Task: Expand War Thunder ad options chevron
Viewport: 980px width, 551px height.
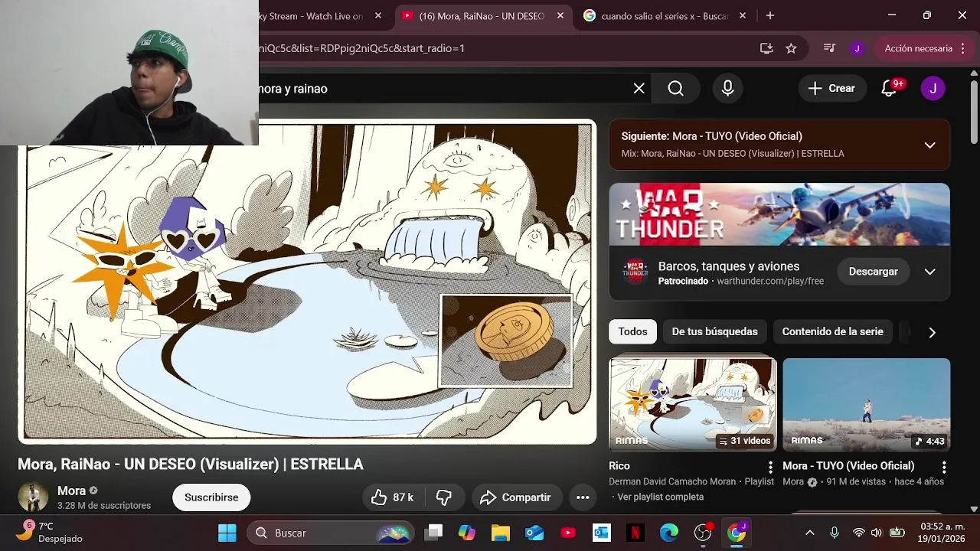Action: (x=929, y=272)
